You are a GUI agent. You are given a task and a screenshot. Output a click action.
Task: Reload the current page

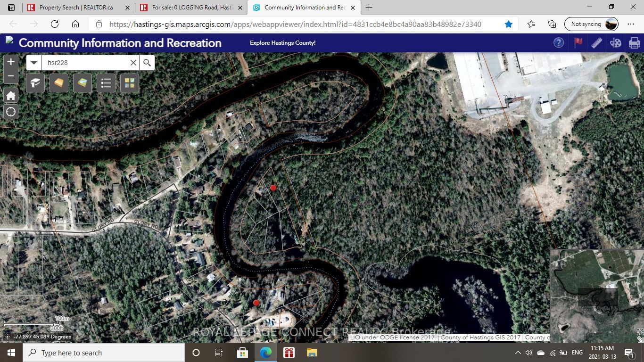(55, 24)
